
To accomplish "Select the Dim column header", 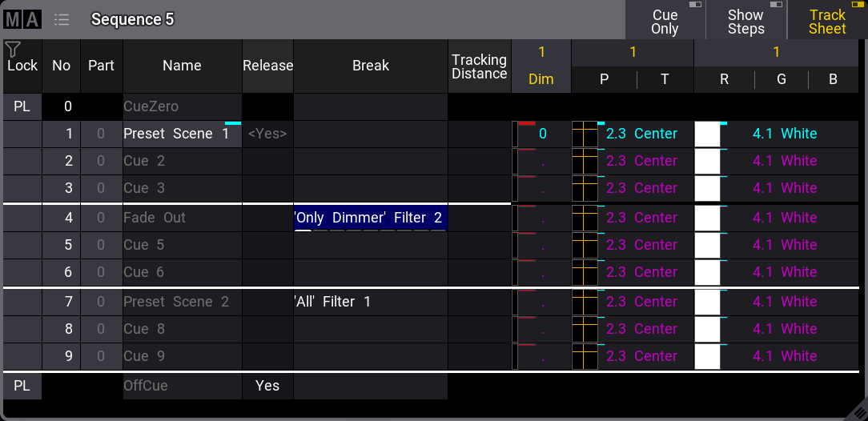I will pyautogui.click(x=541, y=79).
